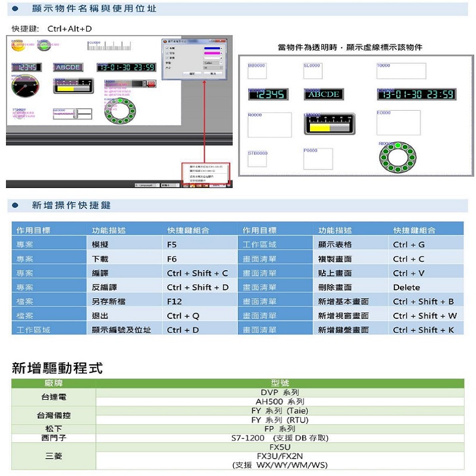Screen dimensions: 476x476
Task: Click the magenta color swatch
Action: (212, 53)
